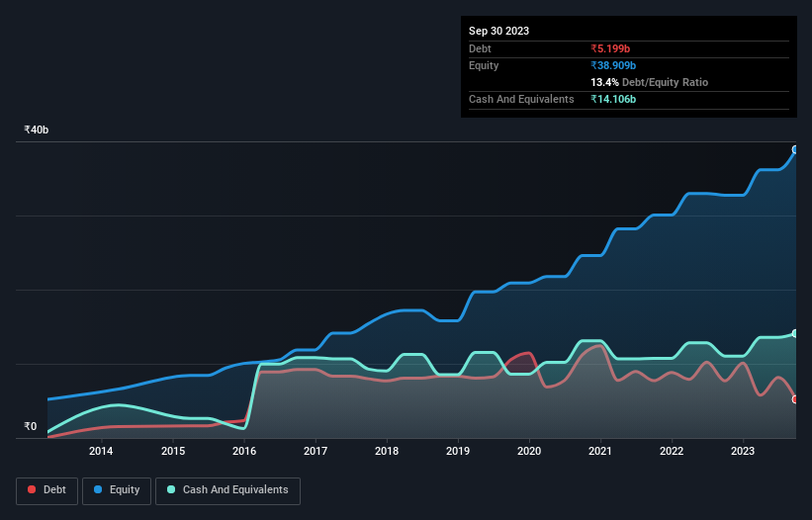This screenshot has width=812, height=520.
Task: Click the Sep 30 2023 tooltip date
Action: pyautogui.click(x=498, y=31)
